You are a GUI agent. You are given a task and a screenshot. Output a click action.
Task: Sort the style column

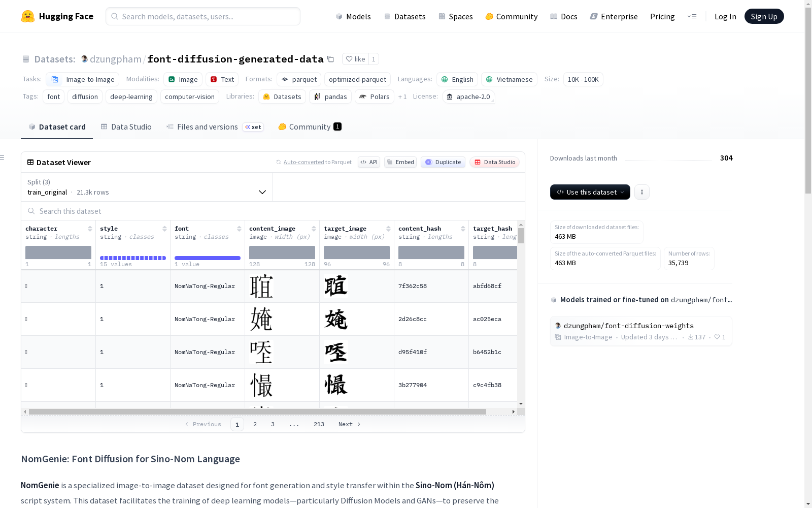tap(164, 229)
